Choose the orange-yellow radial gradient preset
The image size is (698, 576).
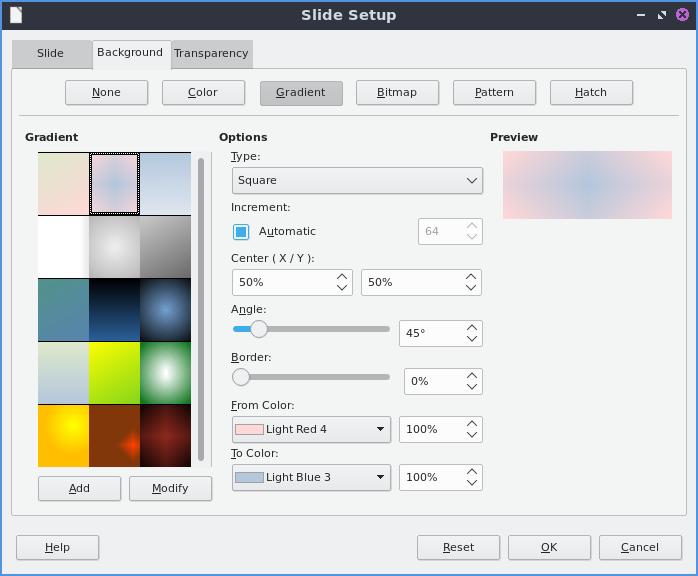[63, 435]
